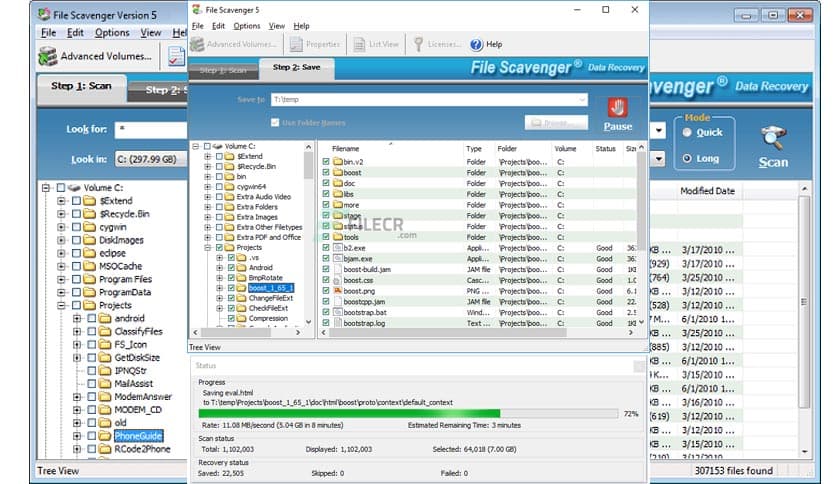The width and height of the screenshot is (836, 484).
Task: Check the PhoneGuide folder checkbox
Action: point(92,436)
